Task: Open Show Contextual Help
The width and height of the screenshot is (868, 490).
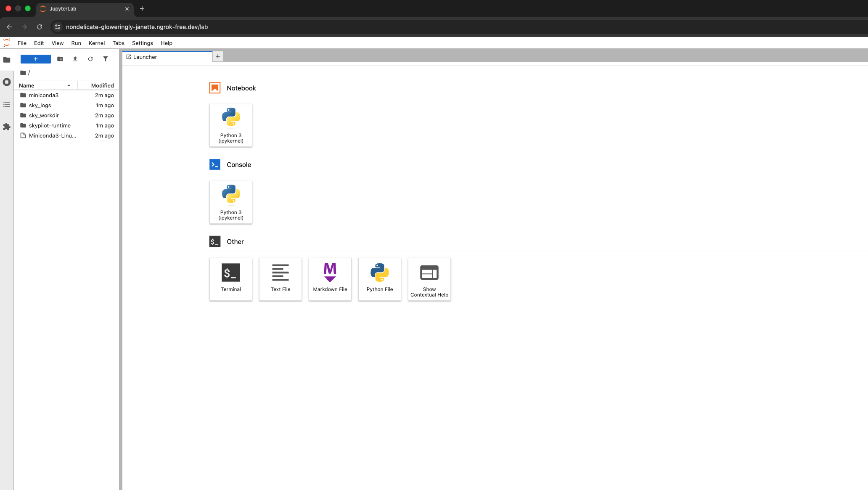Action: point(429,279)
